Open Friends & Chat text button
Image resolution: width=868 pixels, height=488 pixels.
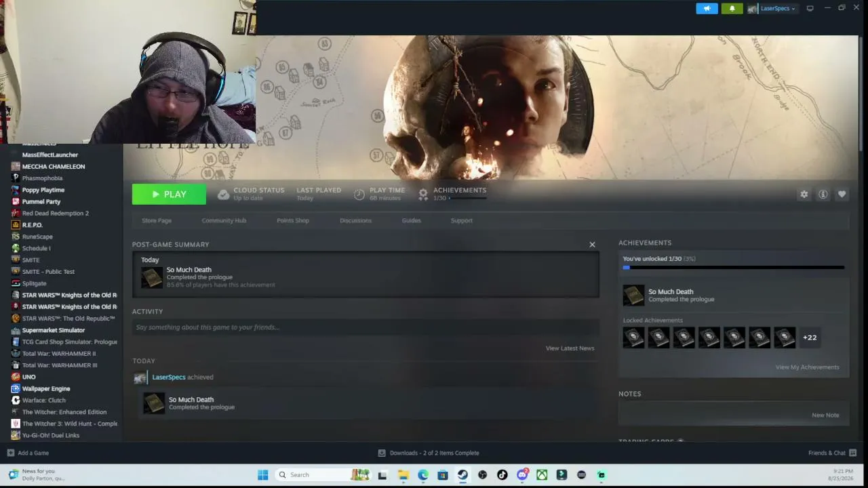(x=827, y=453)
